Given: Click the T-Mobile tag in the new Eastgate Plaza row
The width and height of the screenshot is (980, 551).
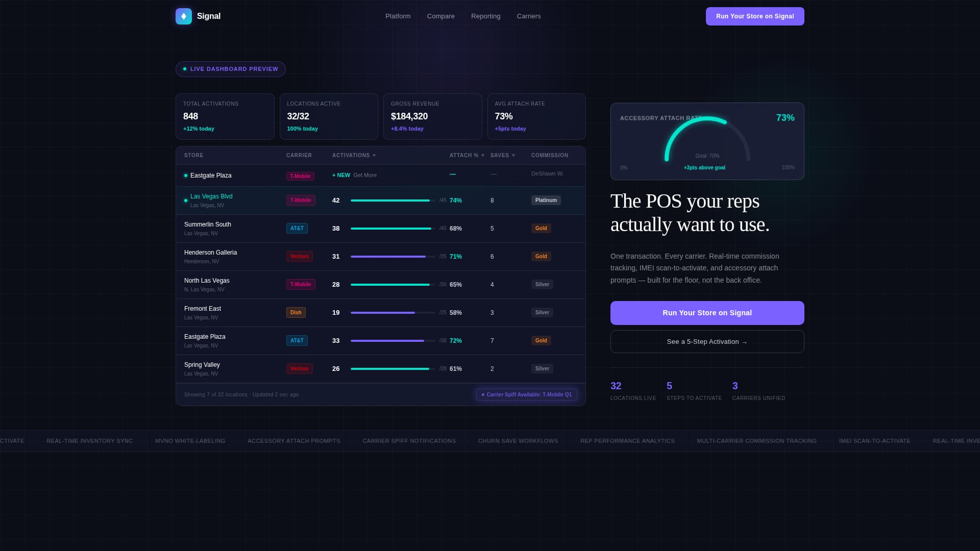Looking at the screenshot, I should (300, 176).
